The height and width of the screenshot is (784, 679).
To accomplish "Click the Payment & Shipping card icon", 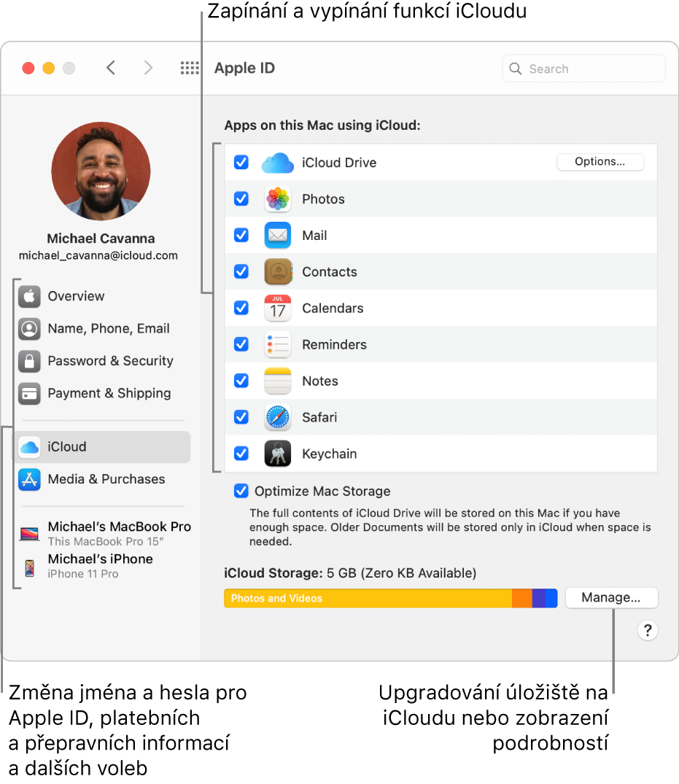I will 29,394.
